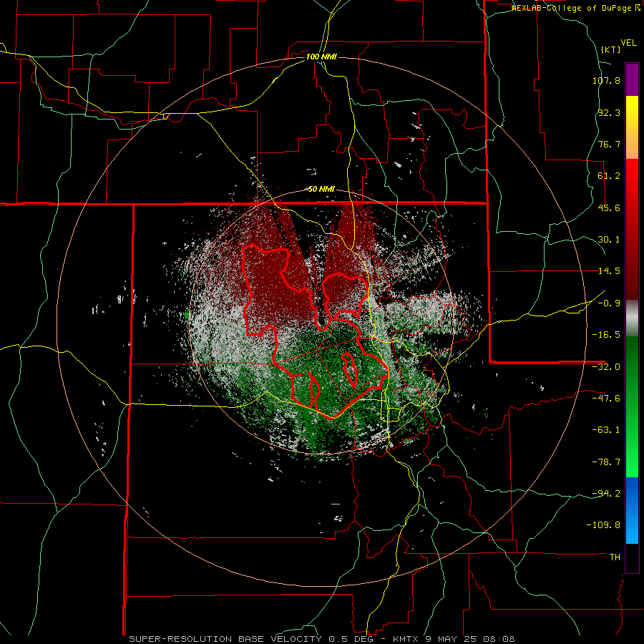Click the -16.5 velocity scale value
The height and width of the screenshot is (644, 644).
point(606,335)
